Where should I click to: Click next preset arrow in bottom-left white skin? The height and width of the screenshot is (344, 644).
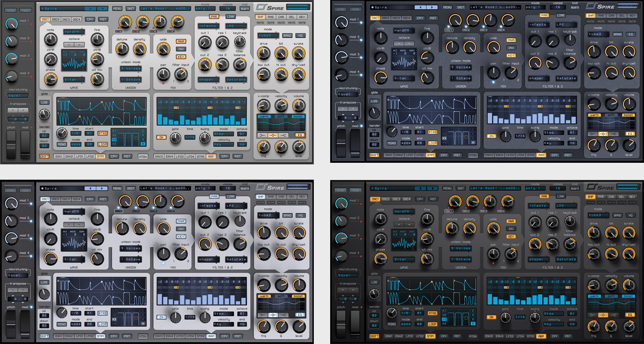pyautogui.click(x=103, y=188)
